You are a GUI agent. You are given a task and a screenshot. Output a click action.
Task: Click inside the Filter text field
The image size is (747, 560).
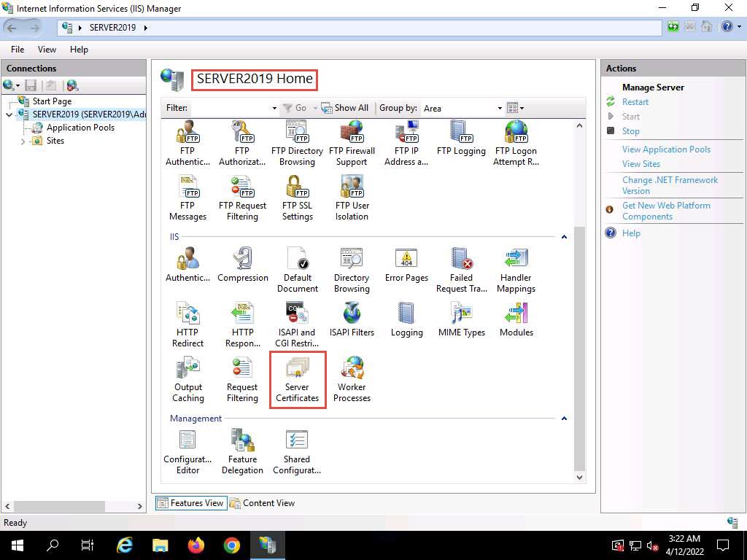230,108
